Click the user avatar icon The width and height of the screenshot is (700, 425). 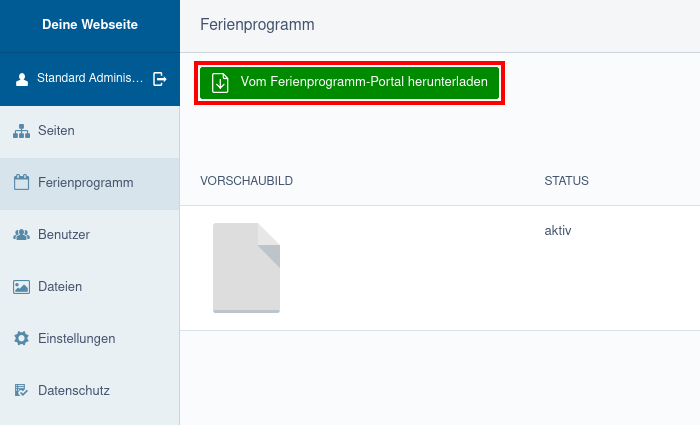click(x=22, y=79)
